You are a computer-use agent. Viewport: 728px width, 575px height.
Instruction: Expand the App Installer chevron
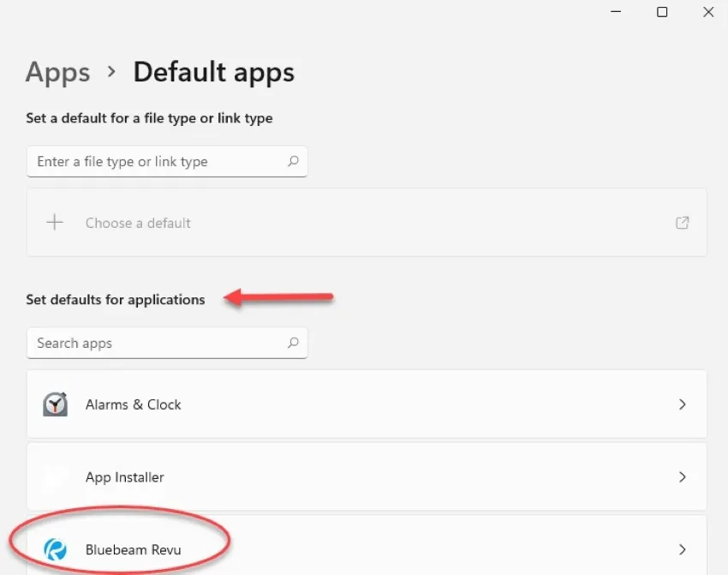(683, 477)
